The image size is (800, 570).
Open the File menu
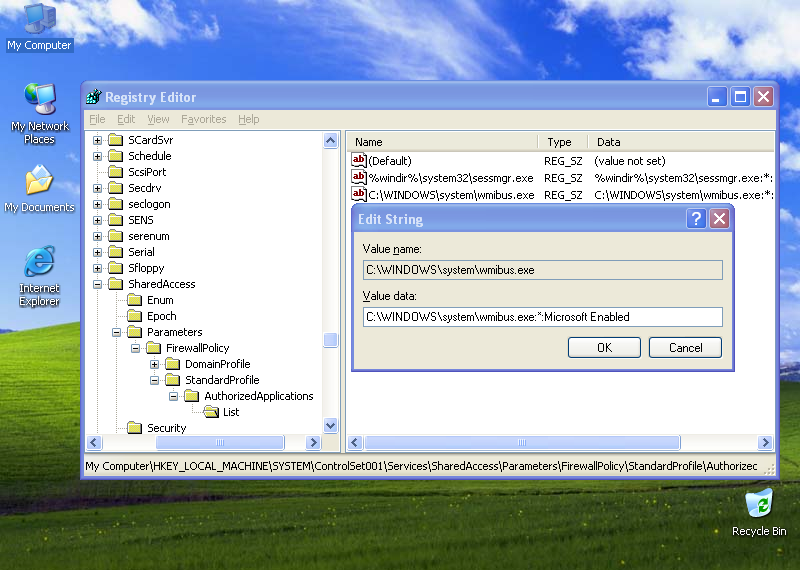coord(97,119)
